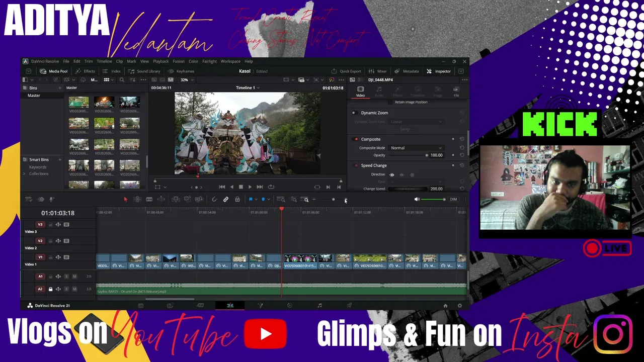Image resolution: width=644 pixels, height=362 pixels.
Task: Open Media Pool three-dot options menu
Action: 143,80
